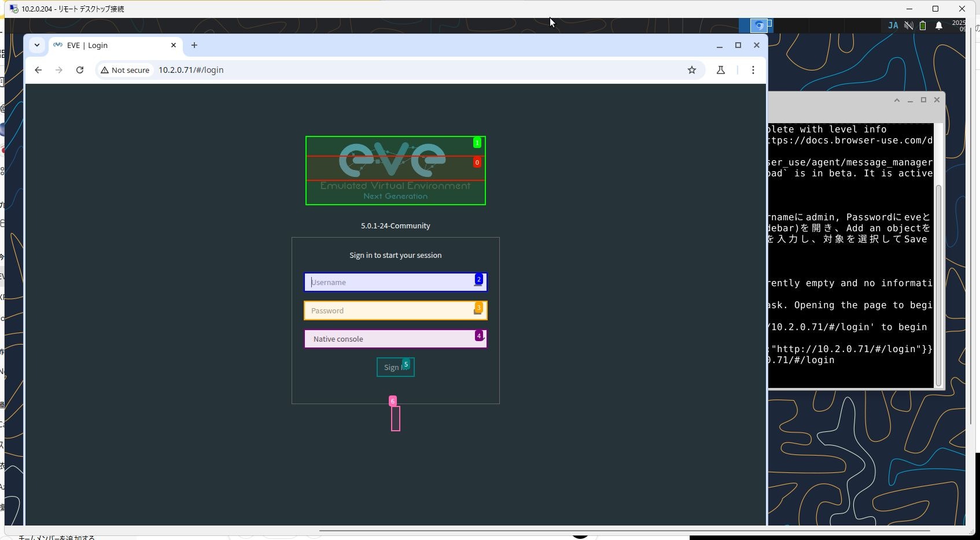This screenshot has width=980, height=540.
Task: Click the Remote Desktop title bar icon
Action: point(14,9)
